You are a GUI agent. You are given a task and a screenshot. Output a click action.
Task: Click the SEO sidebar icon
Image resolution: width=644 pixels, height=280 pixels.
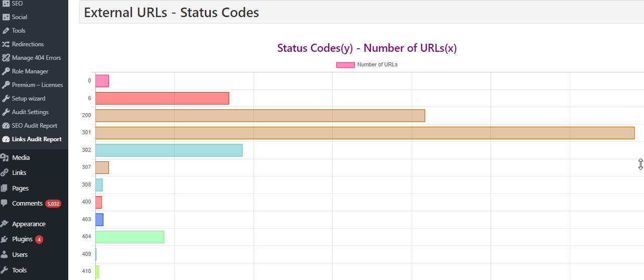[6, 3]
